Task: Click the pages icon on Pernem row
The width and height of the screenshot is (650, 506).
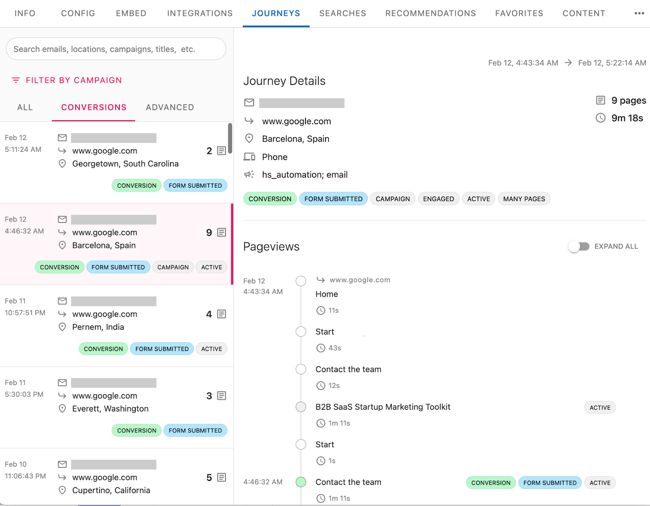Action: (222, 314)
